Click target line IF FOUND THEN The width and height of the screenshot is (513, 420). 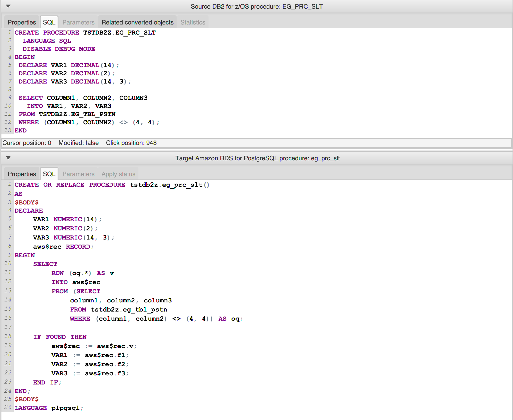point(60,337)
